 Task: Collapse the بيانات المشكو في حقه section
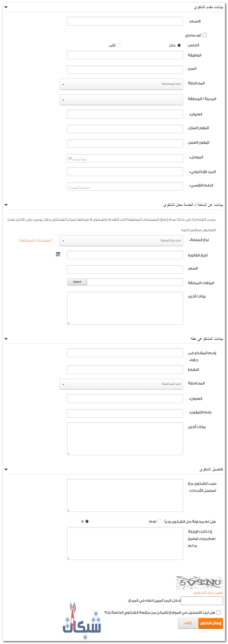click(5, 339)
